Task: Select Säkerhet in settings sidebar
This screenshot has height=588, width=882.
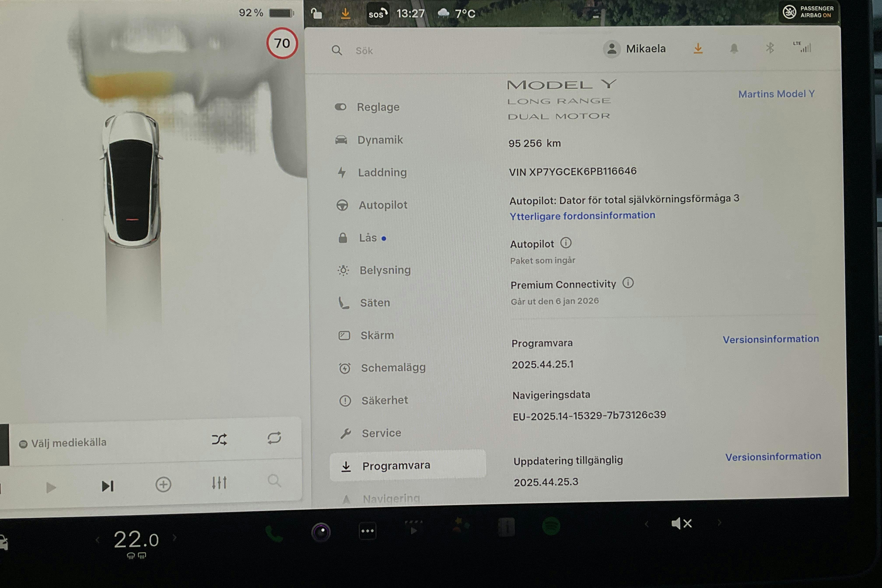Action: pos(384,401)
